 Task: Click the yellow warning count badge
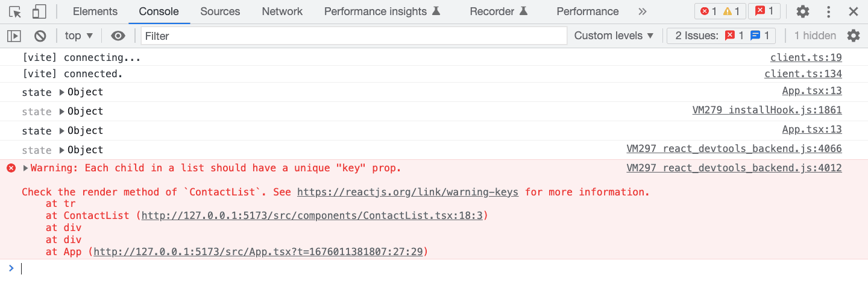coord(733,11)
